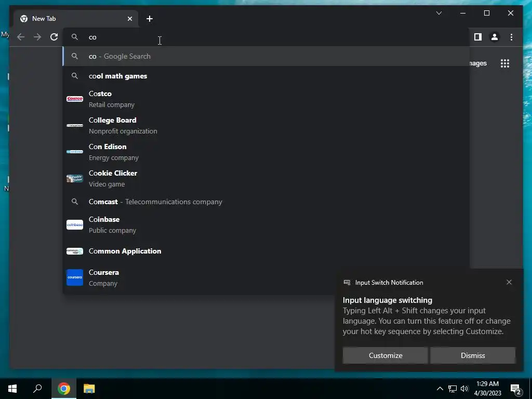Screen dimensions: 532x399
Task: Click the Input Switch Notification keyboard icon
Action: (347, 283)
